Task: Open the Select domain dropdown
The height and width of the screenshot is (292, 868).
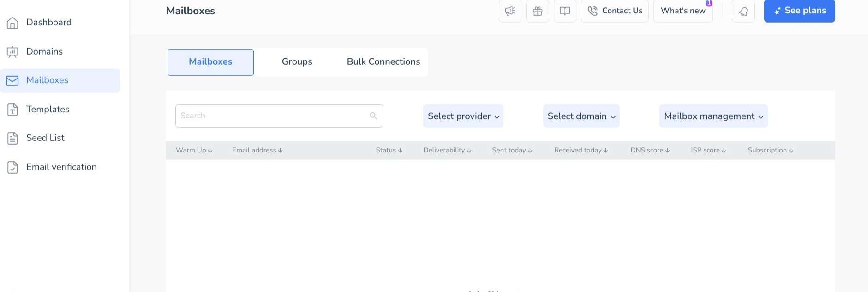Action: pos(581,116)
